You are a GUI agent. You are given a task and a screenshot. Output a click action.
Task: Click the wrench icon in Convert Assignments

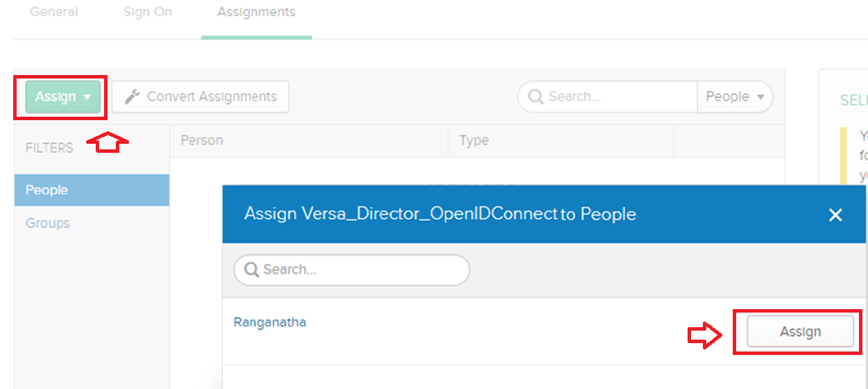[x=132, y=97]
